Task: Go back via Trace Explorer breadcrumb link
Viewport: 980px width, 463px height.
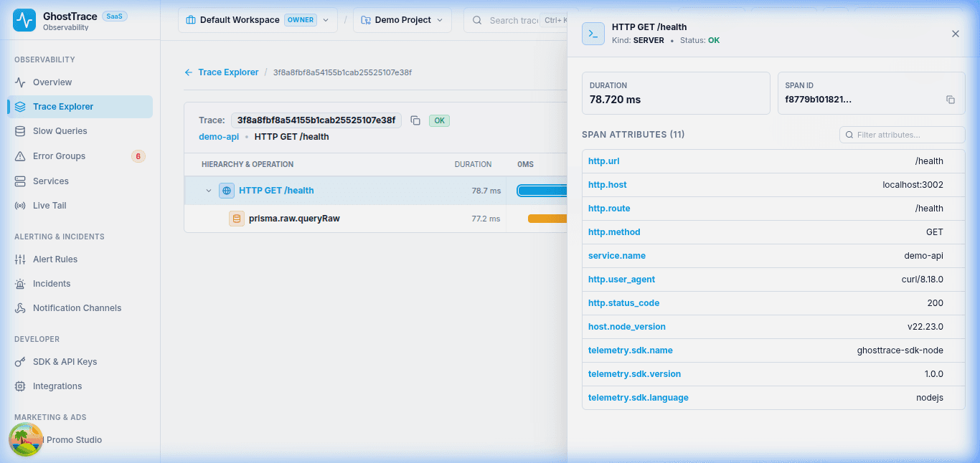Action: 222,72
